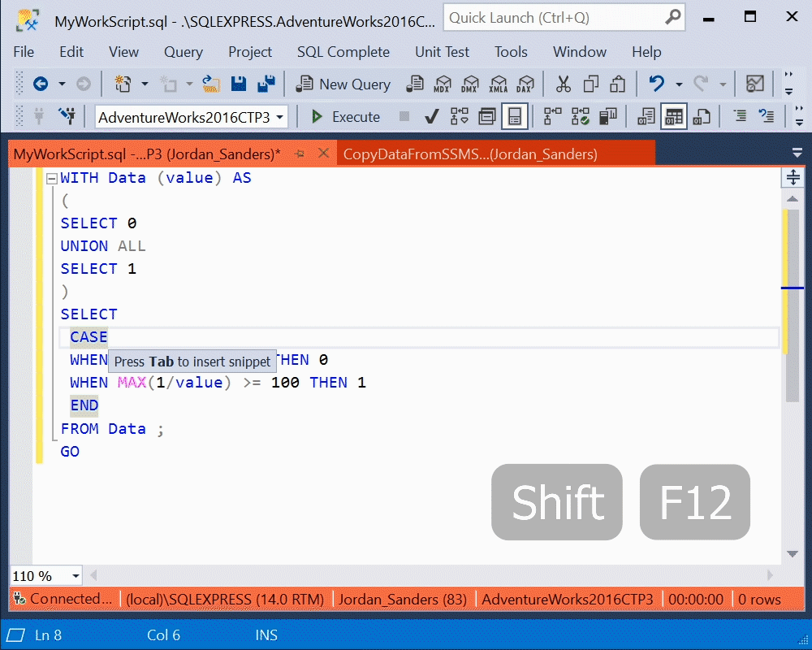Create an XMLA query
Image resolution: width=812 pixels, height=650 pixels.
[x=499, y=84]
